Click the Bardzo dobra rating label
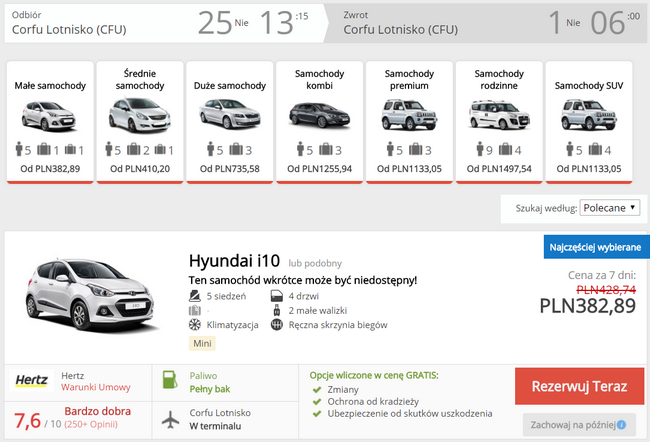The width and height of the screenshot is (650, 442). [97, 411]
